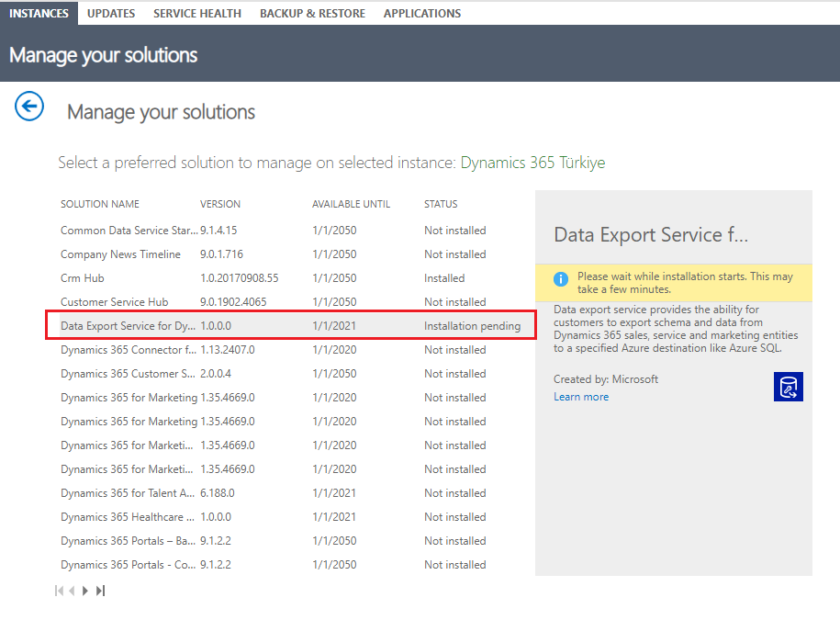Click version 2.0.0.4
Image resolution: width=840 pixels, height=620 pixels.
coord(216,374)
